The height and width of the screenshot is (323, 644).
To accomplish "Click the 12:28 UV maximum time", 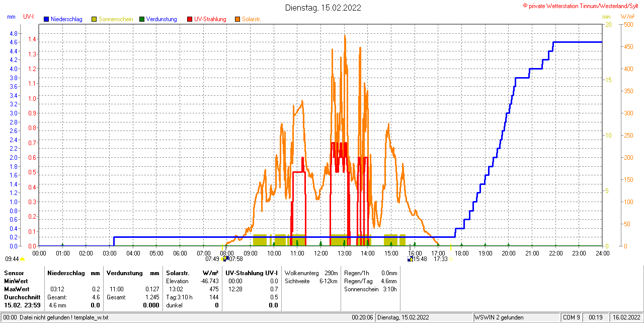I will pos(235,289).
